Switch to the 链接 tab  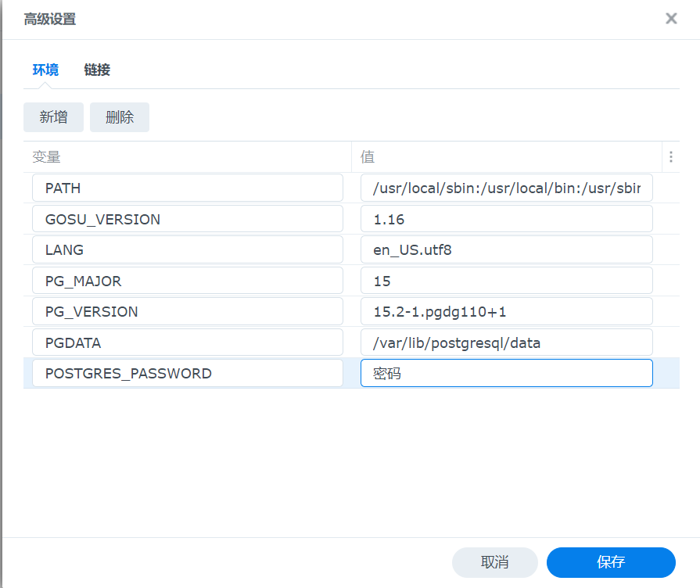click(x=97, y=70)
